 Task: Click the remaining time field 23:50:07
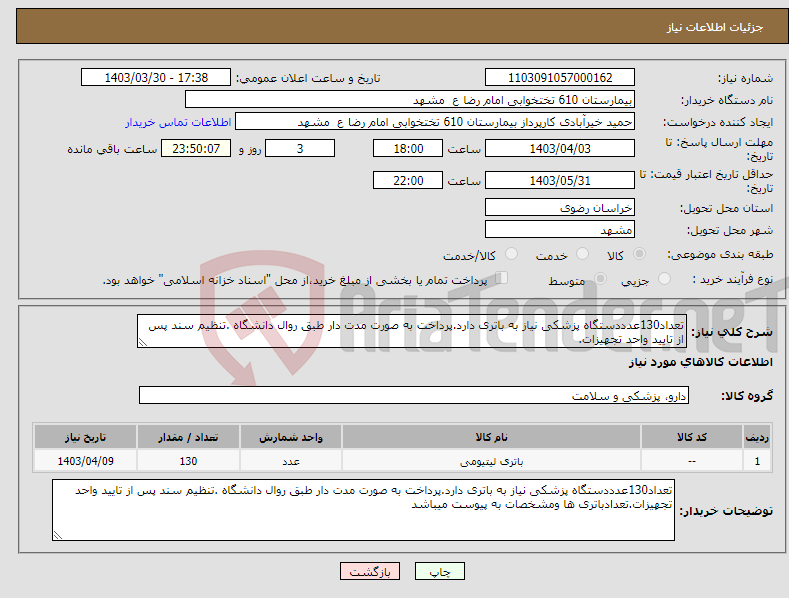[x=196, y=148]
